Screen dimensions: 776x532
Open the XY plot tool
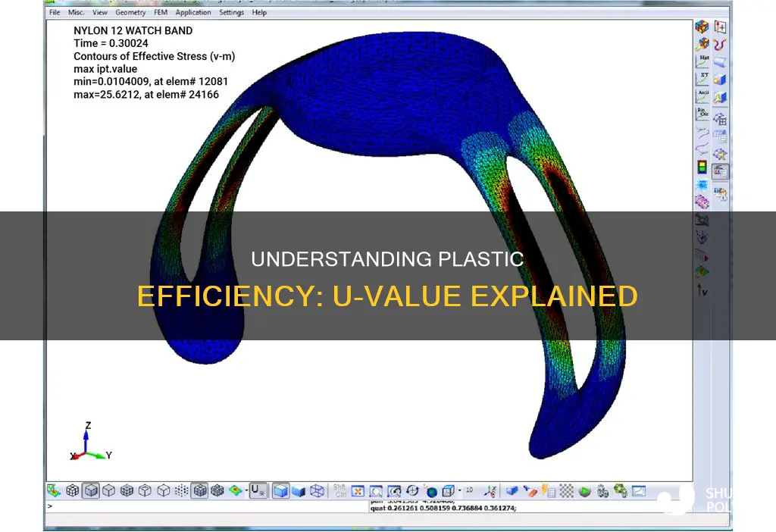coord(702,79)
